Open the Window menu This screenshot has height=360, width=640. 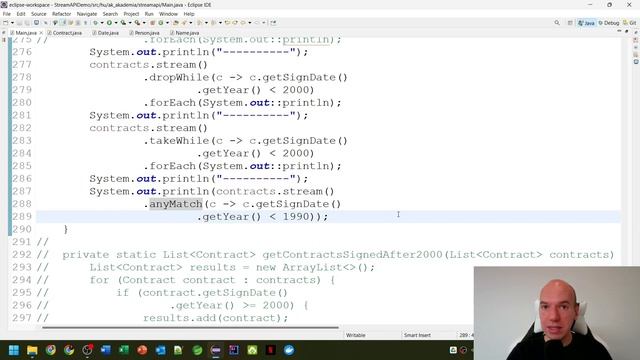point(168,14)
